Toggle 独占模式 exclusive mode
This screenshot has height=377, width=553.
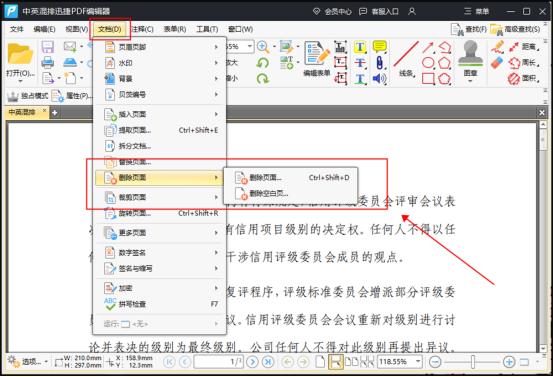click(28, 96)
